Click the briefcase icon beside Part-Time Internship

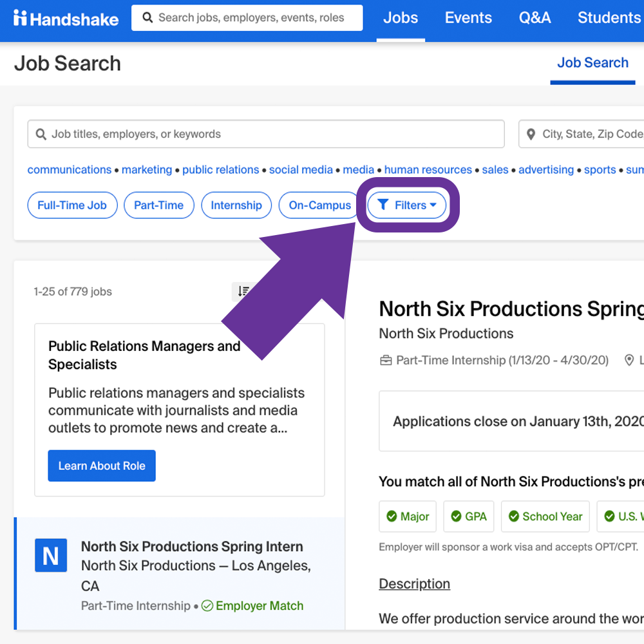click(386, 361)
